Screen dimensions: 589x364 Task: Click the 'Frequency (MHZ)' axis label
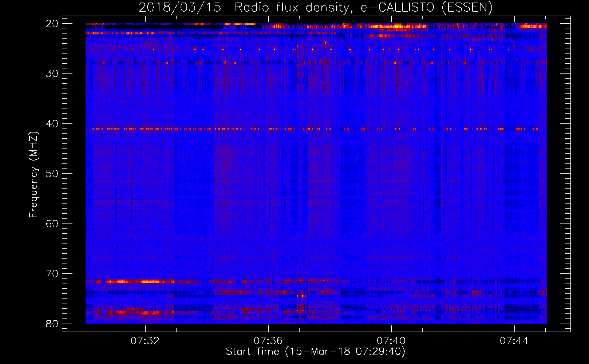click(33, 175)
